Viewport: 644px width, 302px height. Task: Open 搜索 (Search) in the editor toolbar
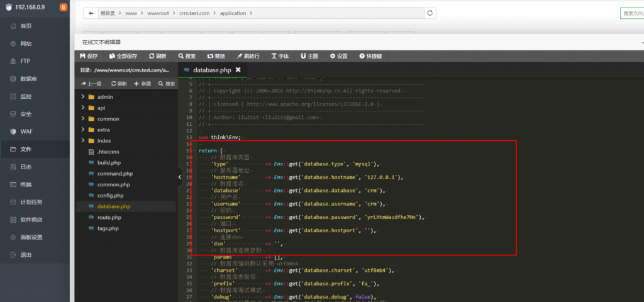click(x=187, y=56)
